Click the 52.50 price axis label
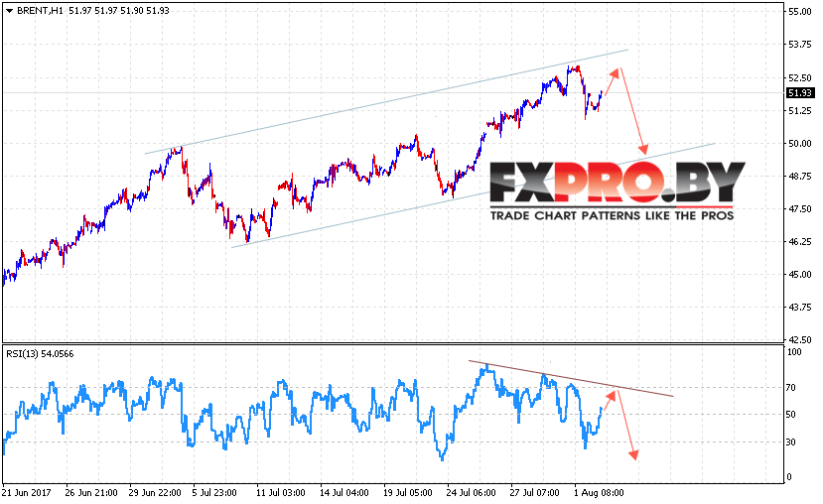 pyautogui.click(x=800, y=78)
